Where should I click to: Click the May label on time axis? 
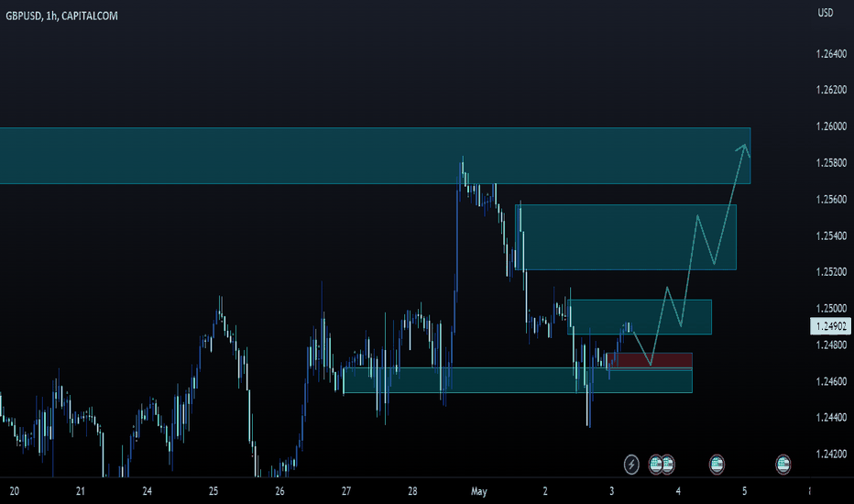pyautogui.click(x=478, y=491)
